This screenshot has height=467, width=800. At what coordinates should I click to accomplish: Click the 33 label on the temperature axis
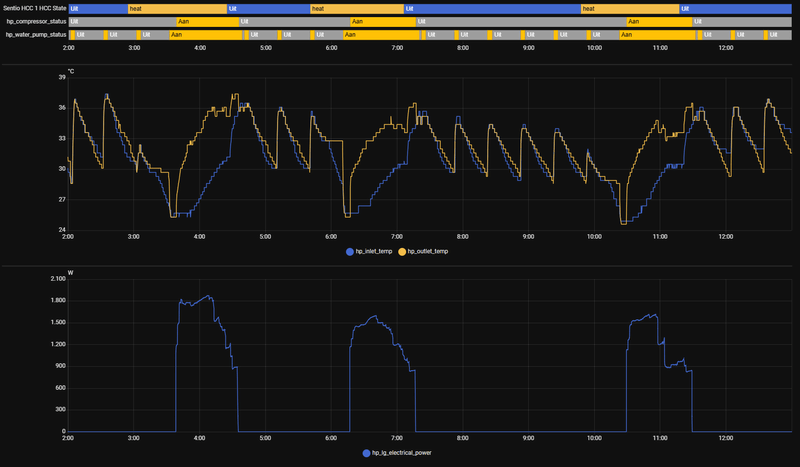point(62,138)
